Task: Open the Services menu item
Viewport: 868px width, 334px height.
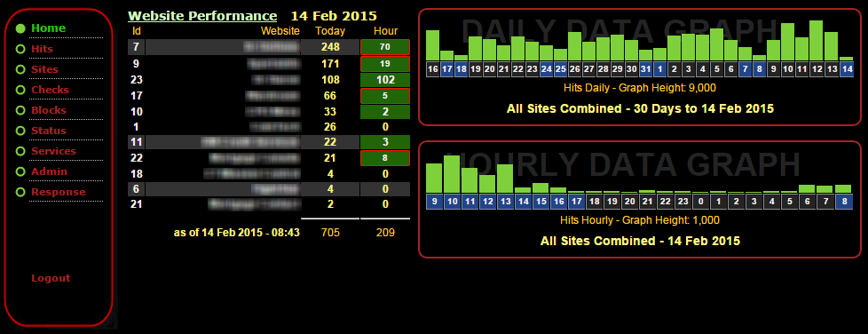Action: pyautogui.click(x=54, y=151)
